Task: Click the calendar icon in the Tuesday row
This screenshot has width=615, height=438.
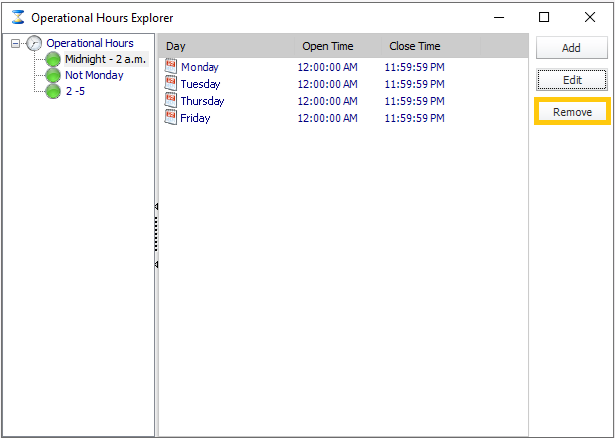Action: (171, 83)
